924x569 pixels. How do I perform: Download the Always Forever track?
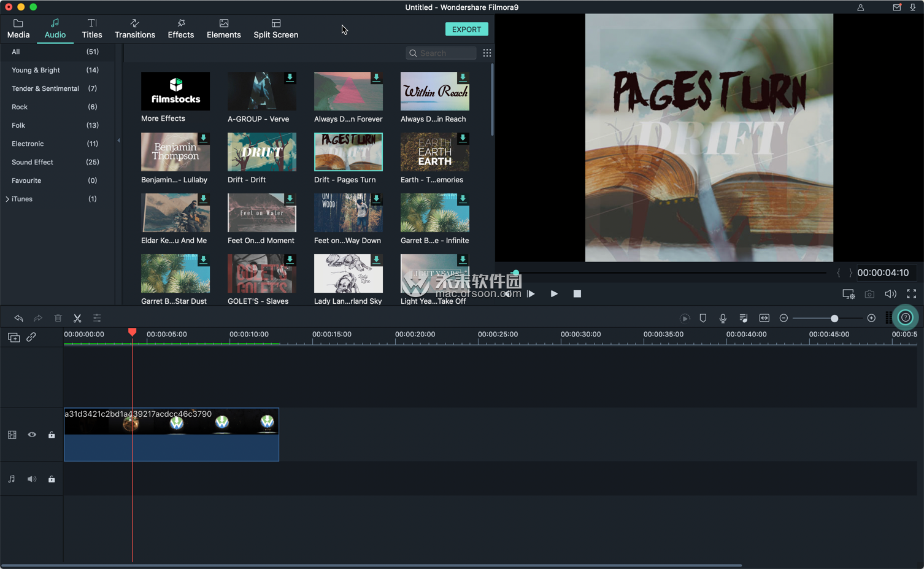tap(376, 78)
